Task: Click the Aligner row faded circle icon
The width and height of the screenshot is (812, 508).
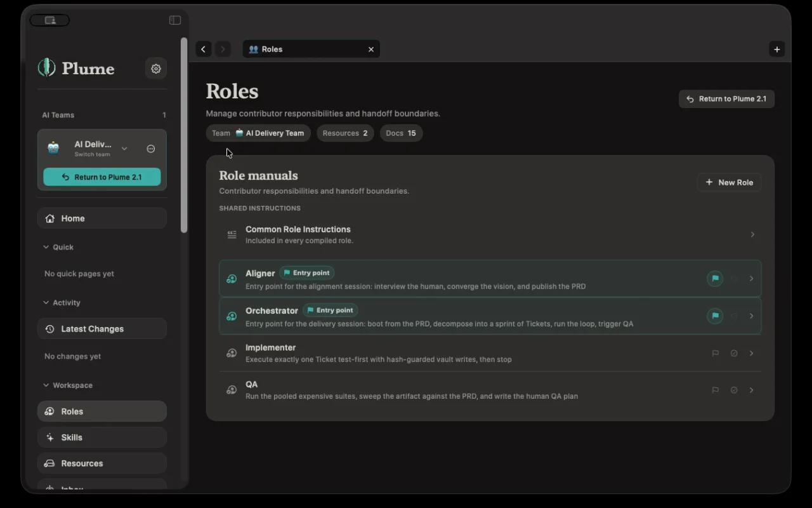Action: (x=734, y=279)
